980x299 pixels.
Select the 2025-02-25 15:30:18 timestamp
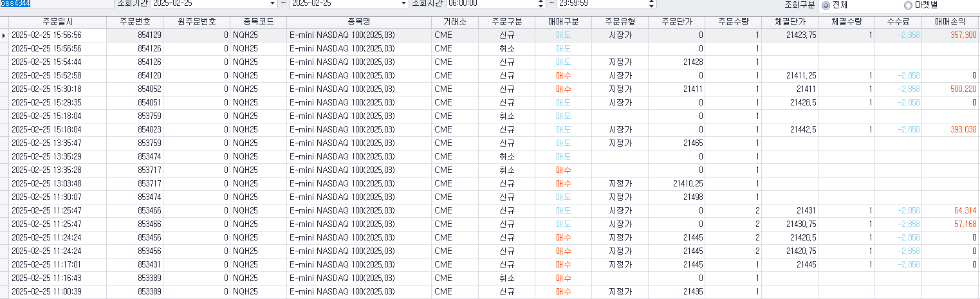46,89
